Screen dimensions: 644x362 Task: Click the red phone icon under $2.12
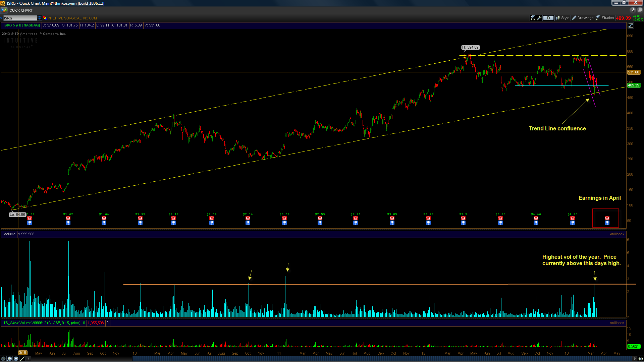pyautogui.click(x=173, y=218)
